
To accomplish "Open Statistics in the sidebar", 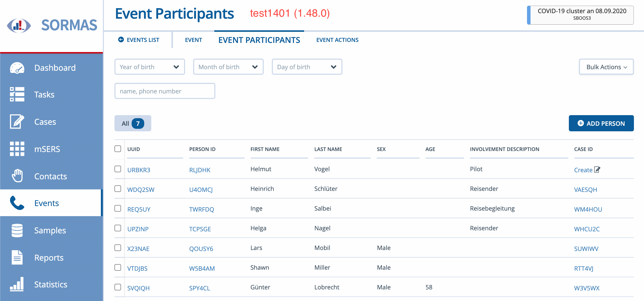I will tap(51, 284).
